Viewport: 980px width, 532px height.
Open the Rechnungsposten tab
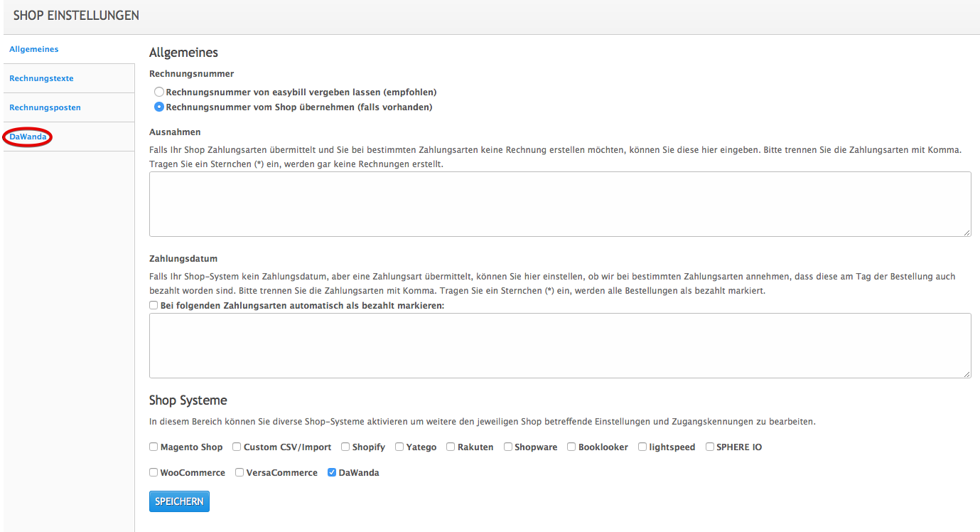pyautogui.click(x=45, y=107)
